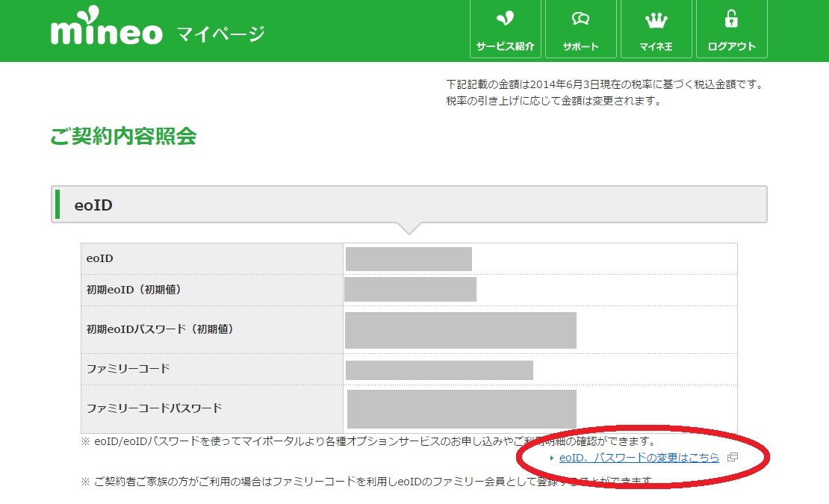Image resolution: width=829 pixels, height=504 pixels.
Task: Click the マイページ title text
Action: tap(220, 34)
